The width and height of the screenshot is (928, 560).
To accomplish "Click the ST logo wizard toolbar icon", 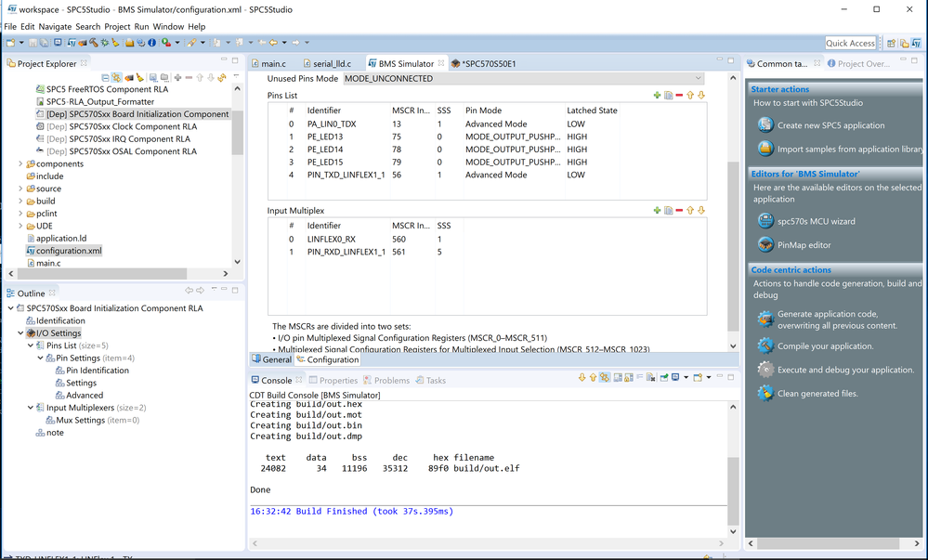I will pyautogui.click(x=72, y=43).
